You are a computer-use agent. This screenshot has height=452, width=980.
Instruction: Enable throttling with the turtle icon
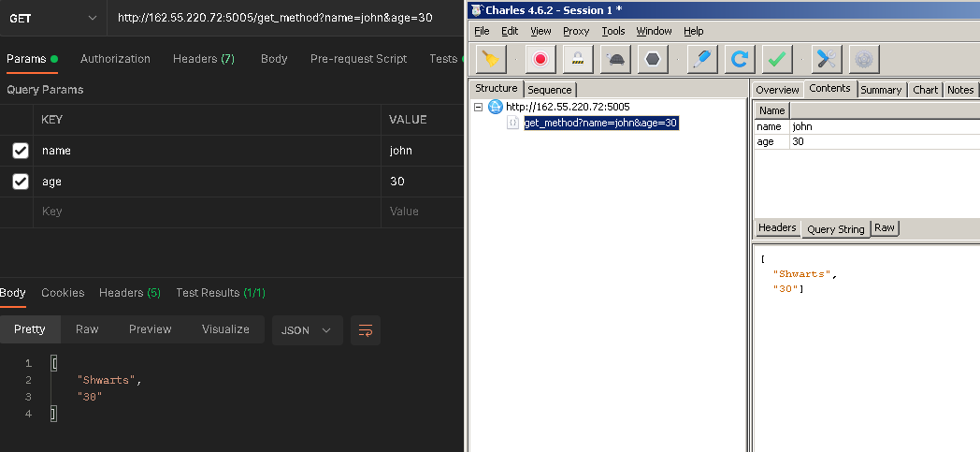click(x=615, y=59)
